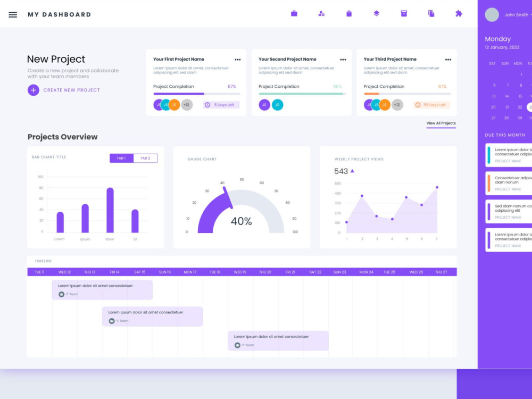Open options menu on Your First Project Name

pos(237,60)
